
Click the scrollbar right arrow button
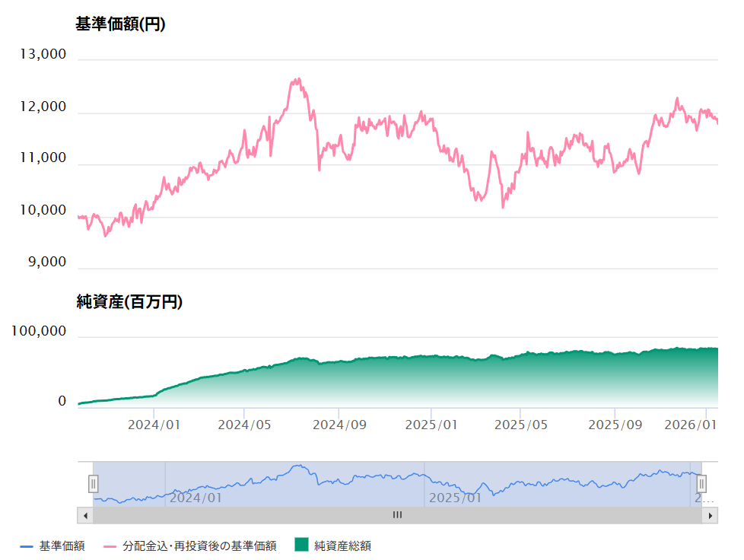711,516
